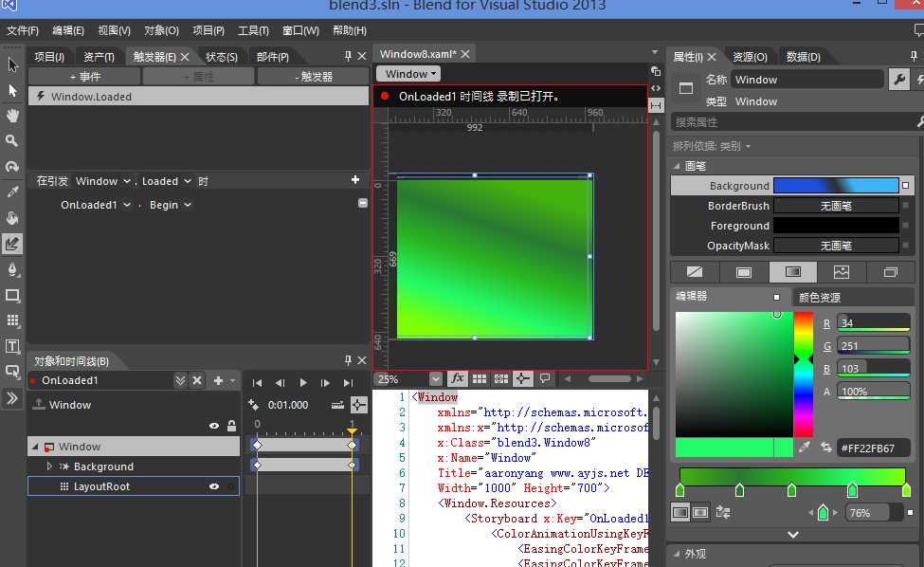
Task: Toggle the fx effects button on artboard
Action: [458, 379]
